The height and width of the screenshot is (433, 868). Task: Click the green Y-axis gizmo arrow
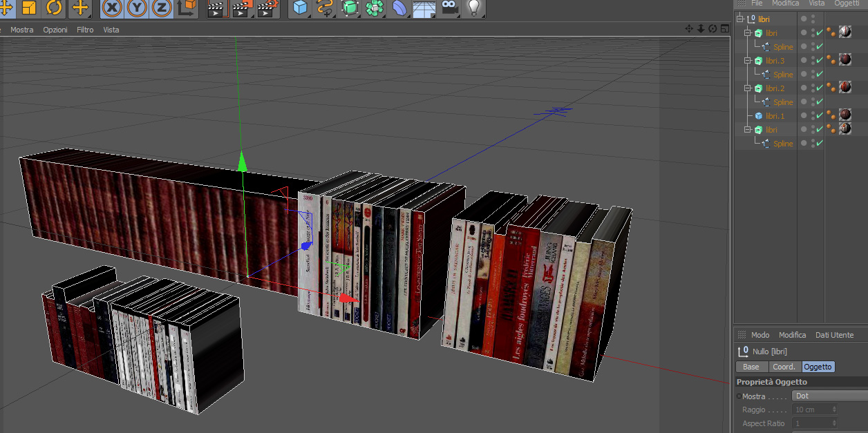tap(242, 162)
